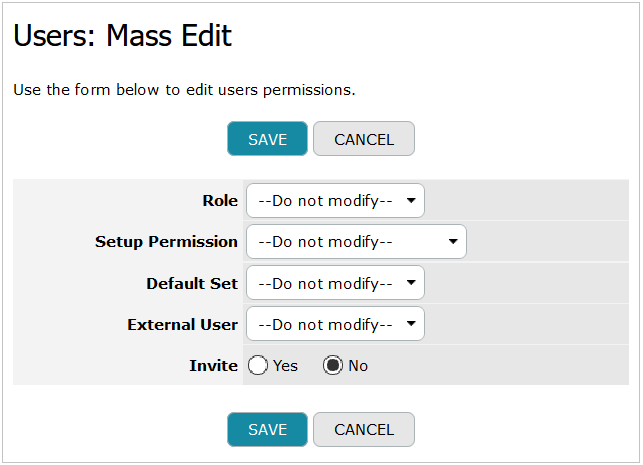
Task: Click the Role field label
Action: [220, 201]
